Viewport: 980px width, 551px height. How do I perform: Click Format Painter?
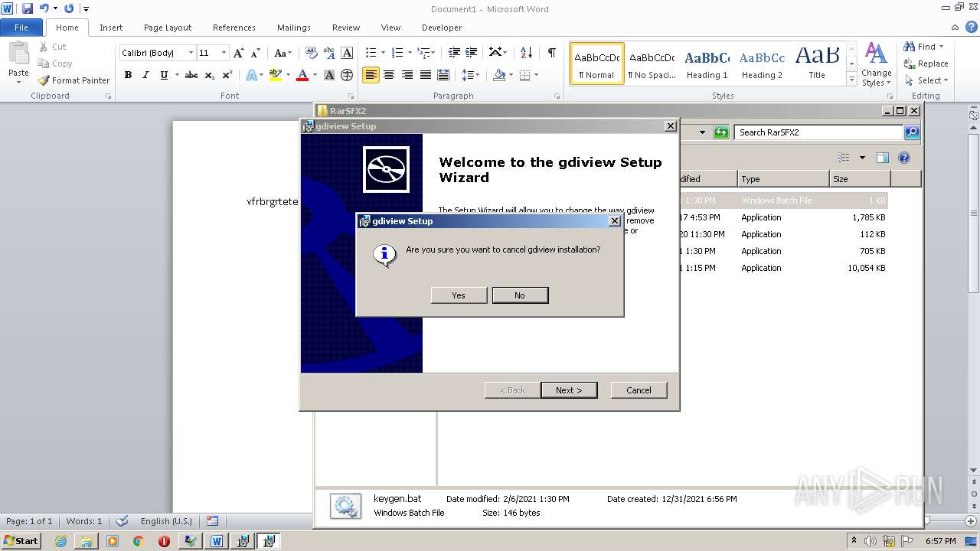[x=73, y=80]
